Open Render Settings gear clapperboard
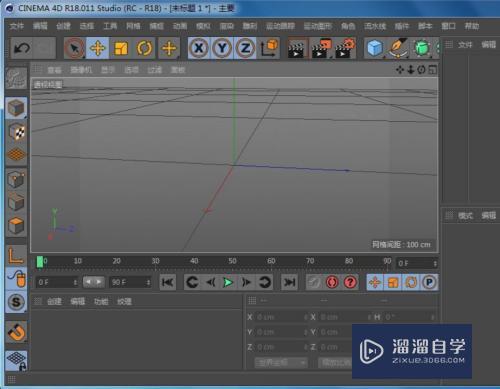The image size is (500, 389). click(344, 49)
